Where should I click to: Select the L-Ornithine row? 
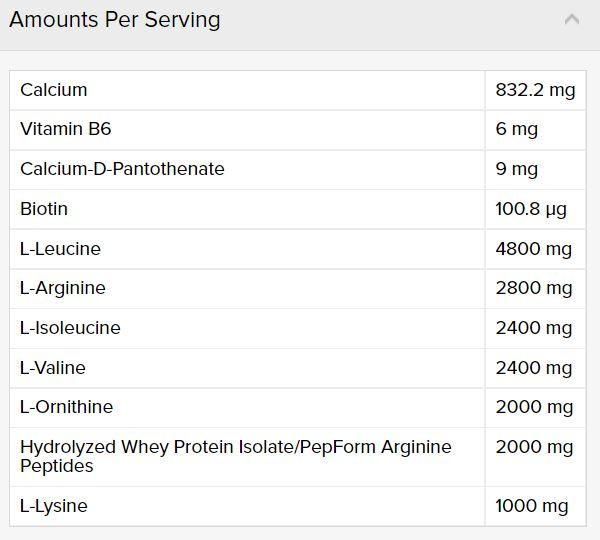298,408
